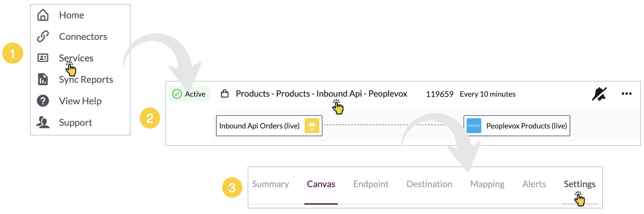Click the green Active status badge
Screen dimensions: 644x214
pyautogui.click(x=189, y=94)
